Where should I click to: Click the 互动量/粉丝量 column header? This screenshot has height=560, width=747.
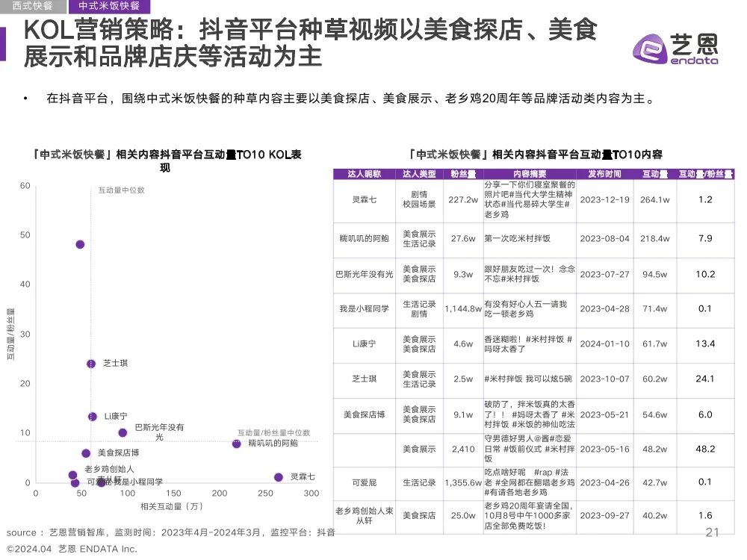coord(706,174)
